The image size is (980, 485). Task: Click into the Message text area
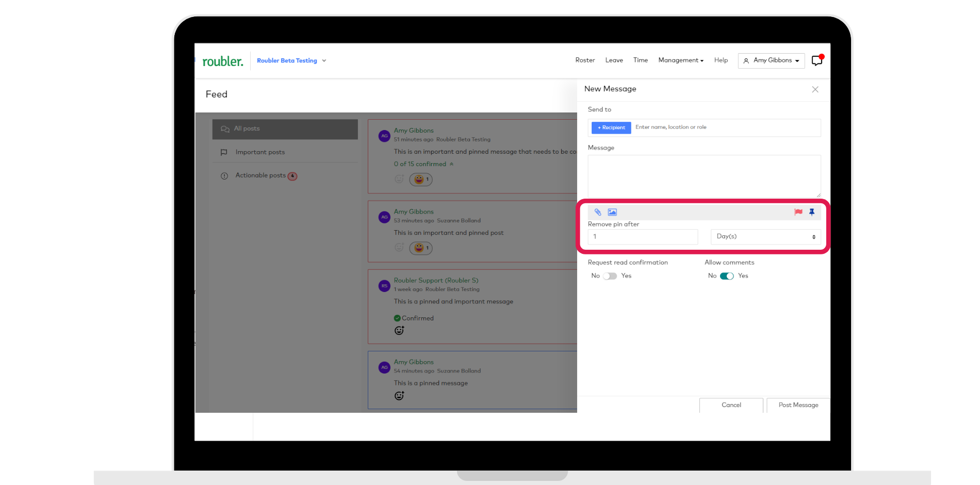pos(705,176)
